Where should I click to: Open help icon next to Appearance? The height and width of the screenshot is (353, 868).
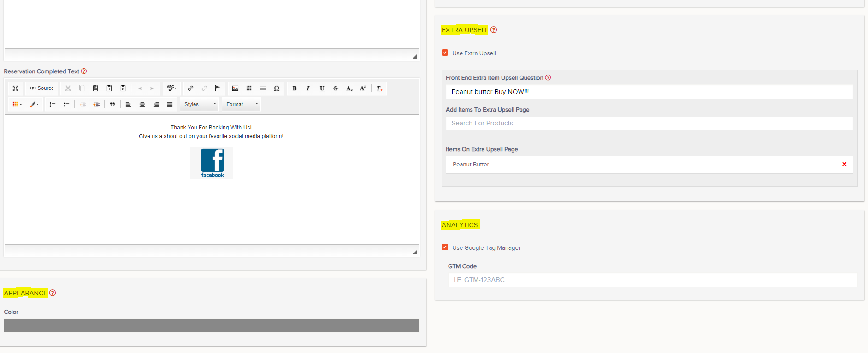(x=53, y=293)
